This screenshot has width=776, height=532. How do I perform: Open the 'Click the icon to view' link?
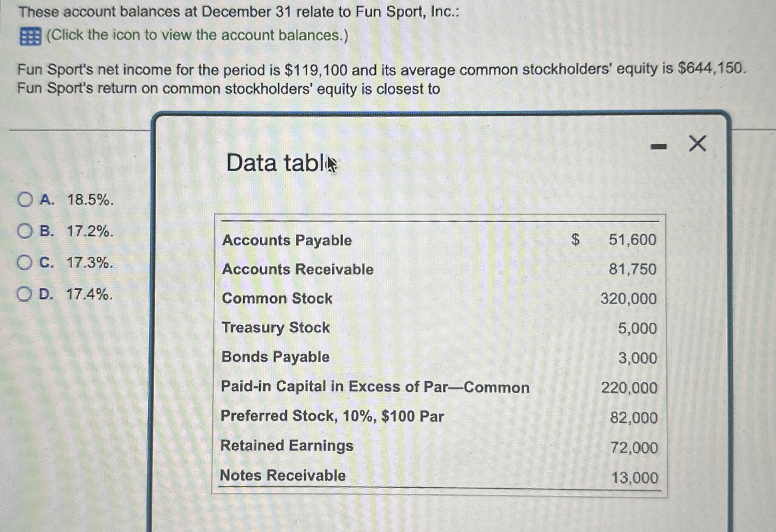(197, 35)
